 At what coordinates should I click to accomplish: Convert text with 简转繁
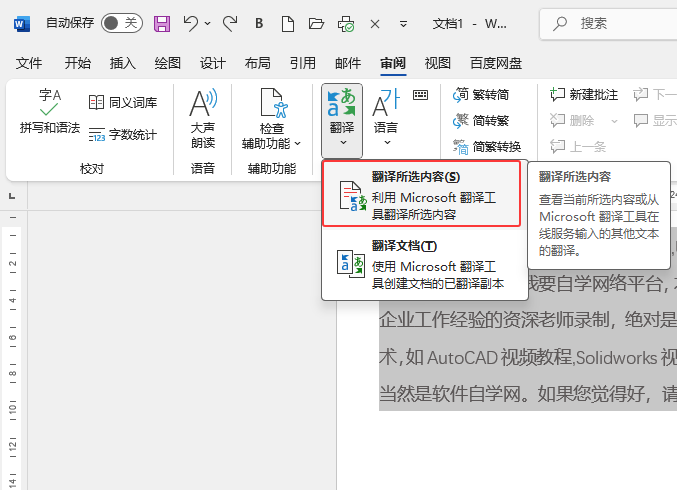(481, 120)
